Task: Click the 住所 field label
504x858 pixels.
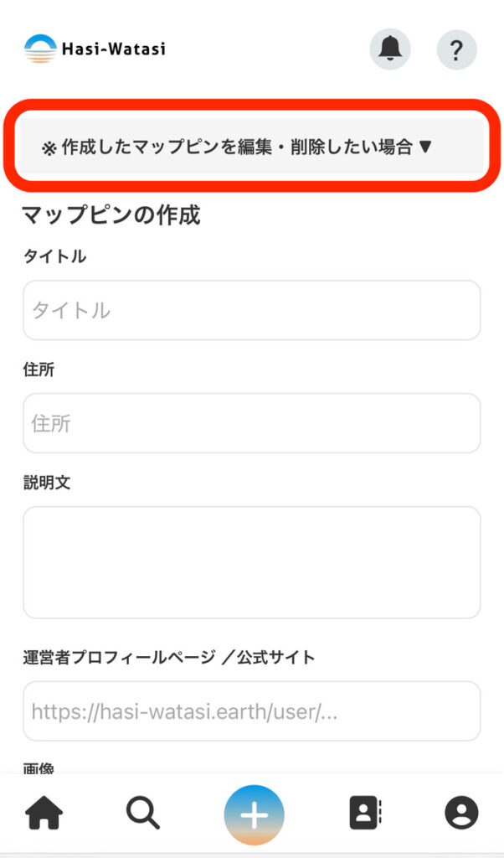Action: click(x=39, y=370)
